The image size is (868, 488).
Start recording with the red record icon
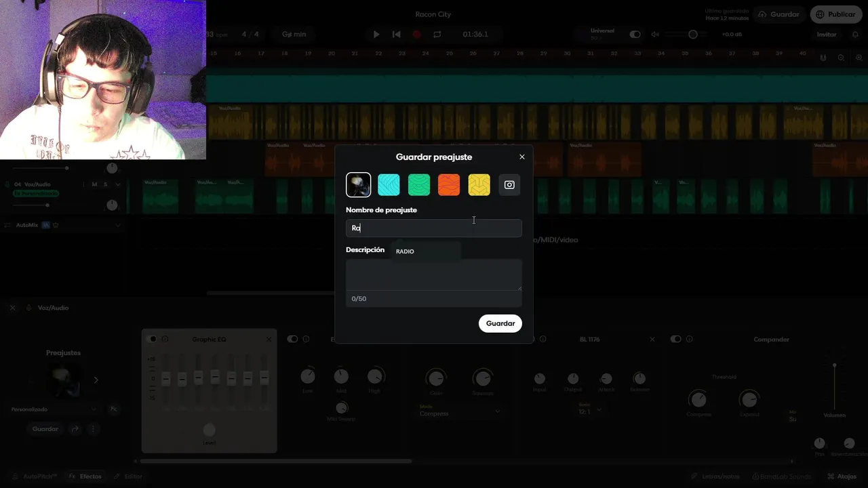pyautogui.click(x=417, y=34)
